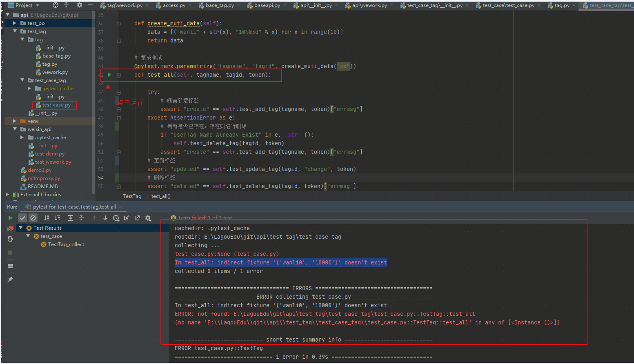Switch to the baseapi.py editor tab
This screenshot has height=364, width=634.
(267, 5)
